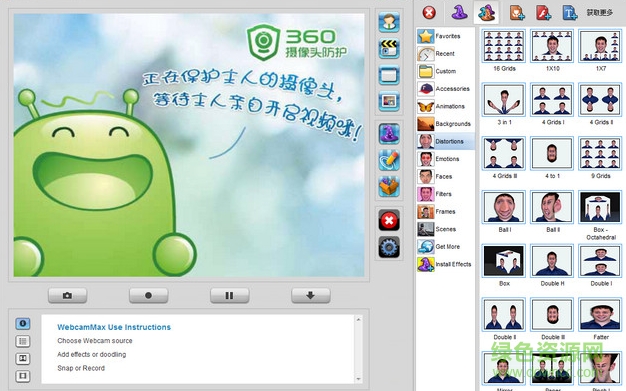Viewport: 626px width, 391px height.
Task: Select the Distortions category
Action: [446, 141]
